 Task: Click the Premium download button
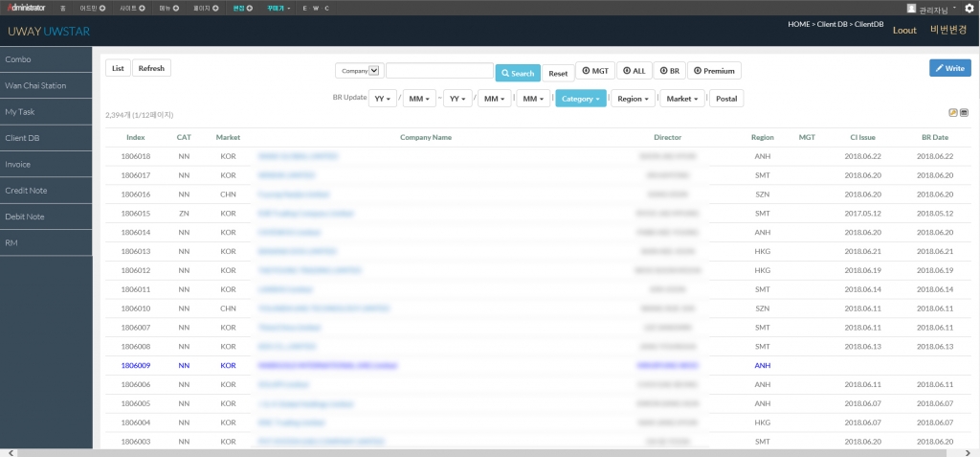point(714,71)
